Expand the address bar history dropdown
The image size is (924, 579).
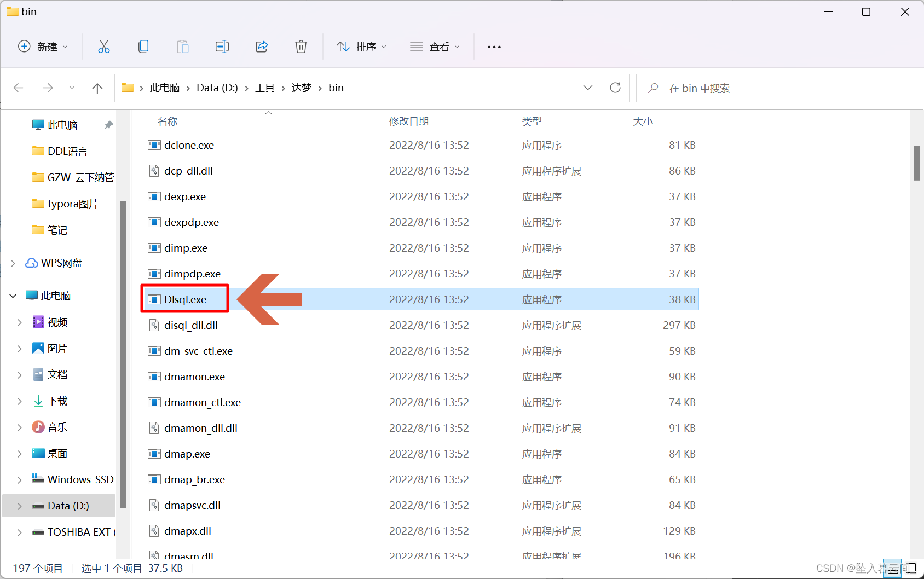[x=588, y=88]
